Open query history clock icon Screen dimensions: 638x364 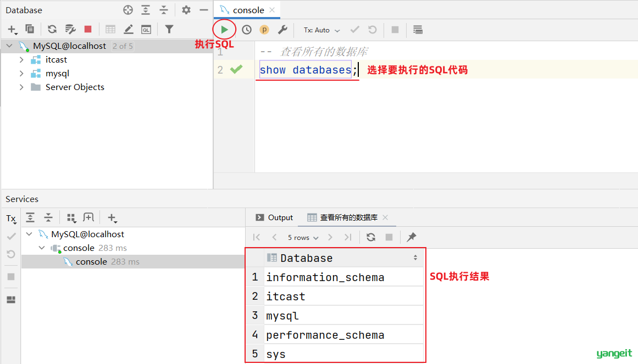247,30
